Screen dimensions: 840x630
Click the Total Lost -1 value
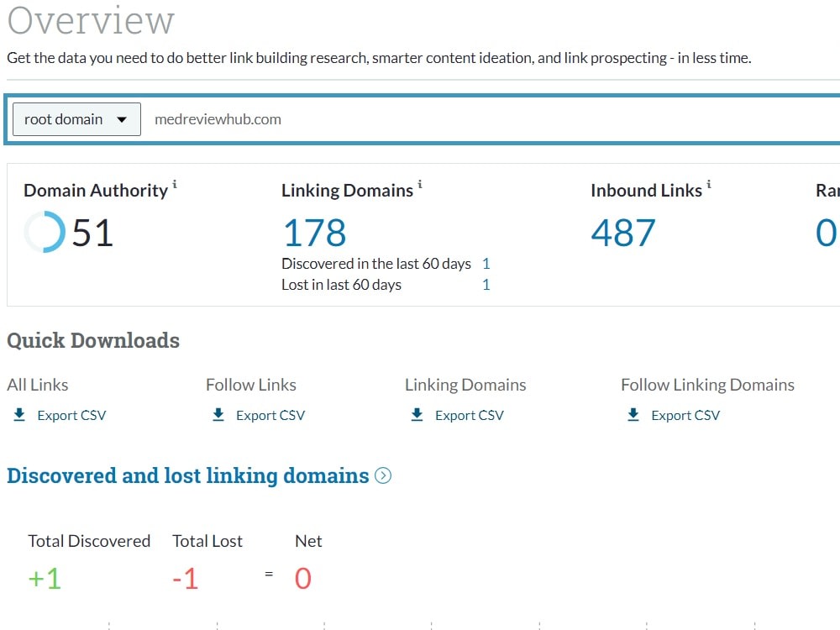pos(186,579)
